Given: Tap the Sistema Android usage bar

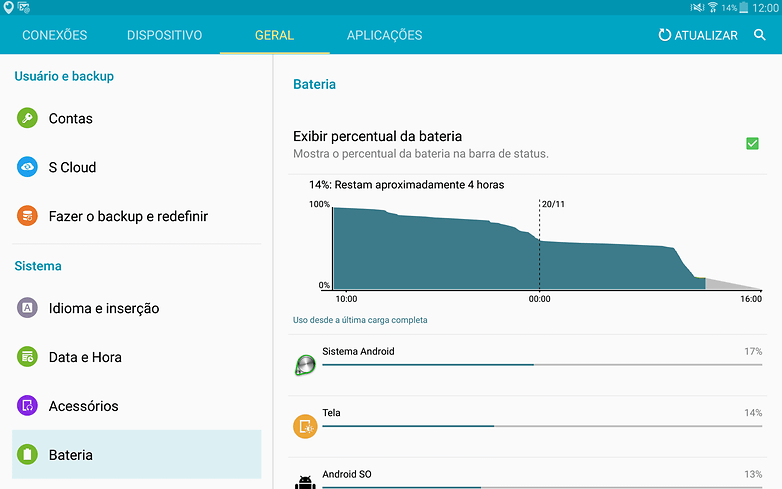Looking at the screenshot, I should (x=542, y=365).
